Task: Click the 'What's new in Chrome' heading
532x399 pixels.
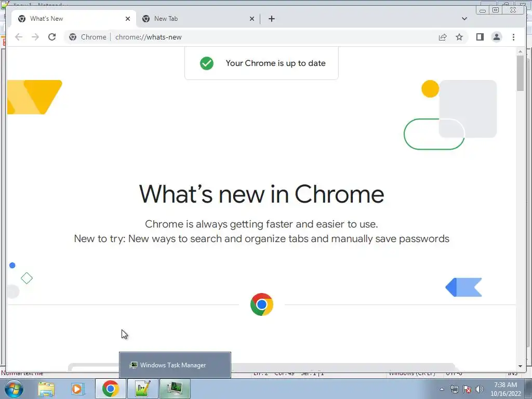Action: click(262, 194)
